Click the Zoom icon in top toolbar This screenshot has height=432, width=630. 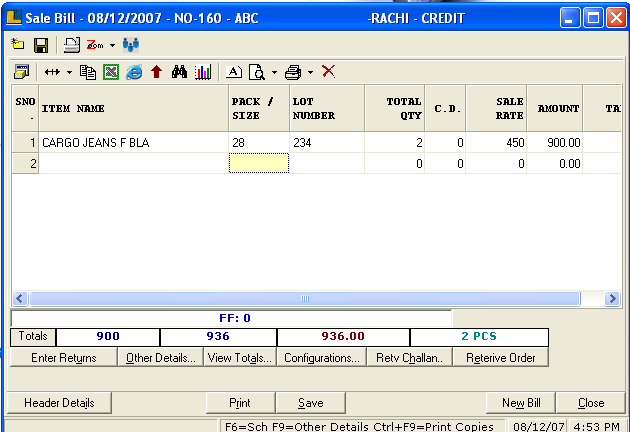(x=95, y=45)
